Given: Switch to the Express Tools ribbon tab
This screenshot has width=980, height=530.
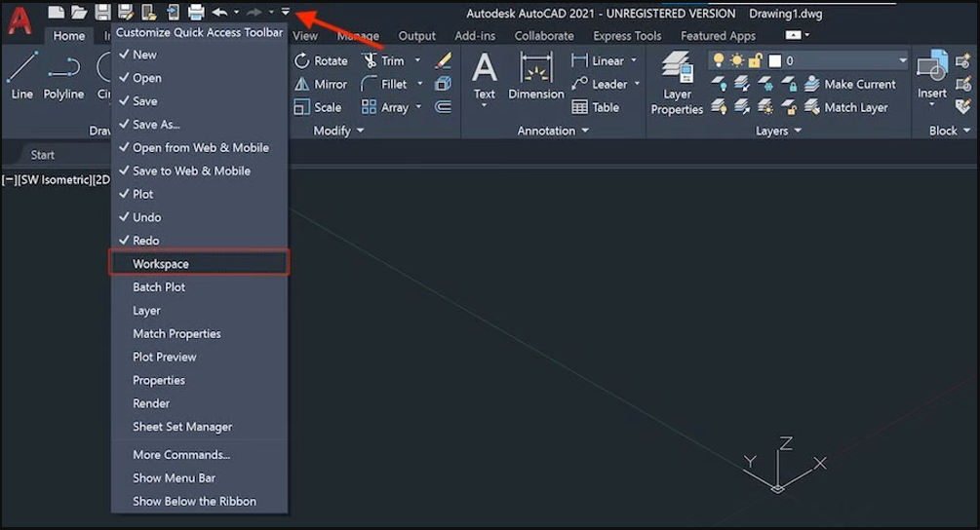Looking at the screenshot, I should click(x=627, y=36).
